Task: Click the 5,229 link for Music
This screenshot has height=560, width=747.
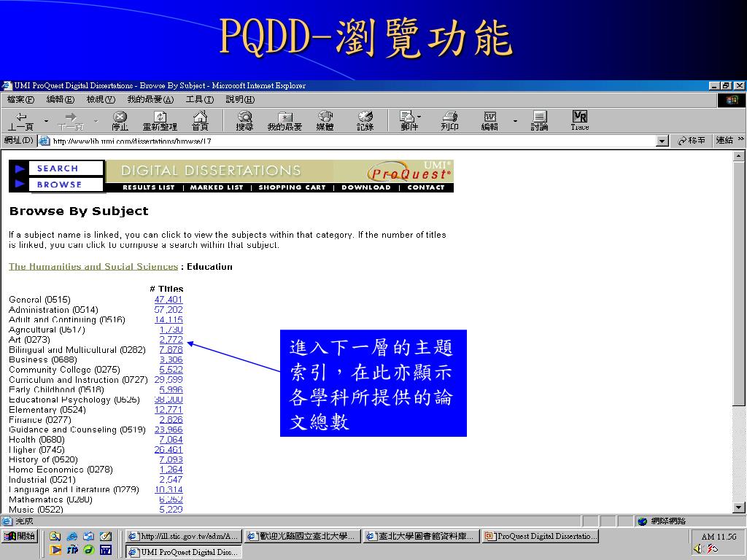Action: coord(171,510)
